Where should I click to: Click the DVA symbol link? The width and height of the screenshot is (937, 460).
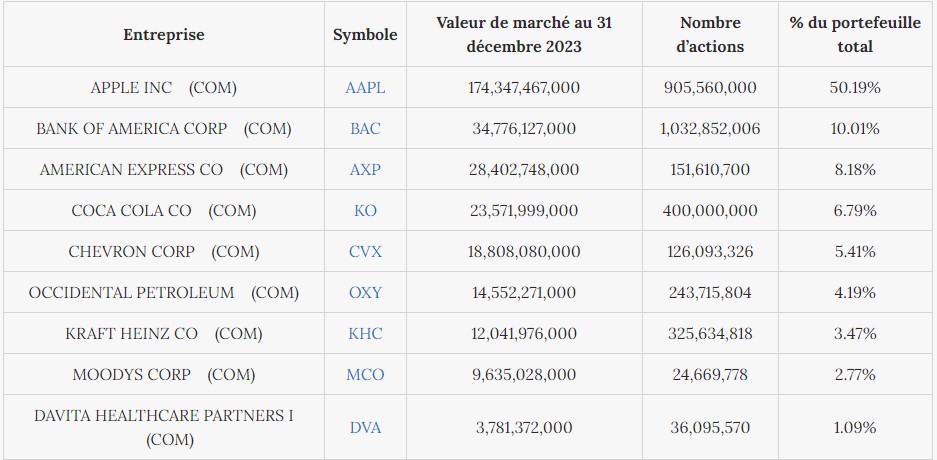tap(365, 428)
